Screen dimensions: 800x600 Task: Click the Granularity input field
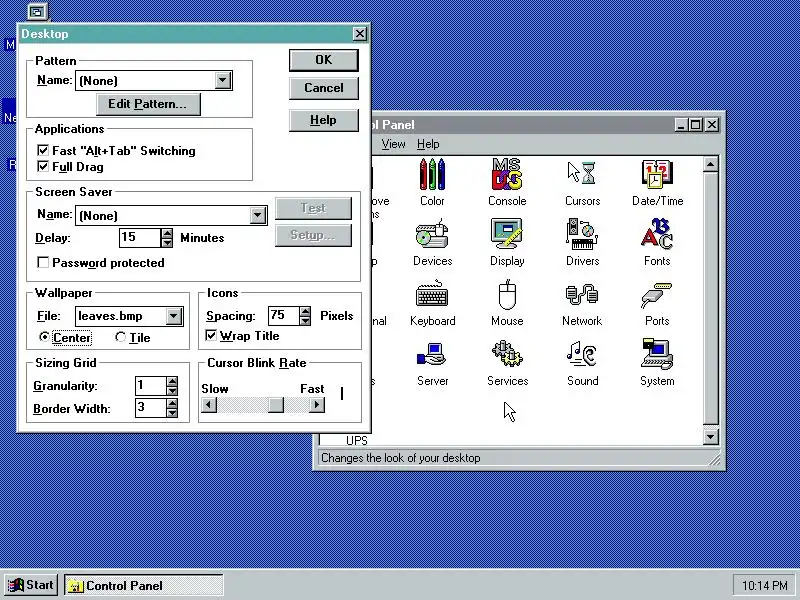click(x=151, y=386)
